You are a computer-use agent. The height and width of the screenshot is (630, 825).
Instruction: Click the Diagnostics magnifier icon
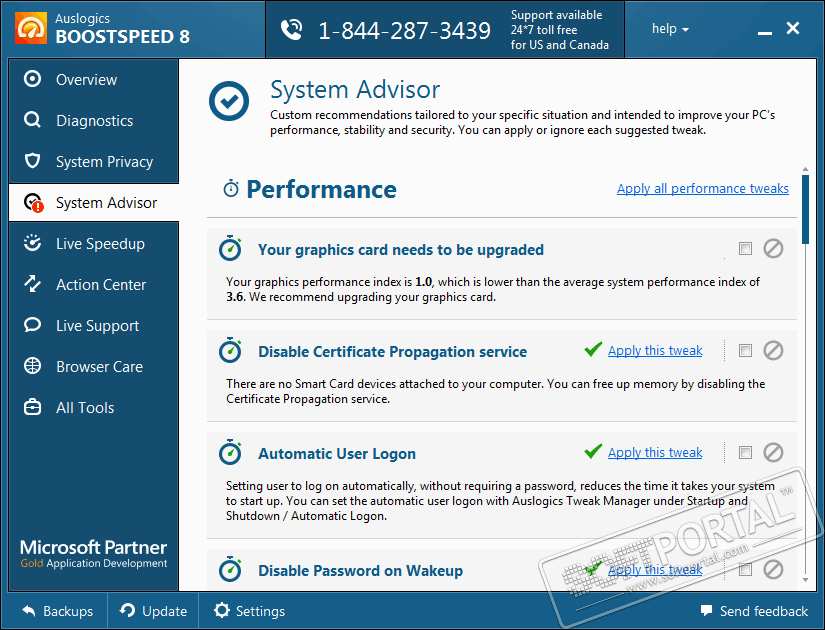click(32, 120)
